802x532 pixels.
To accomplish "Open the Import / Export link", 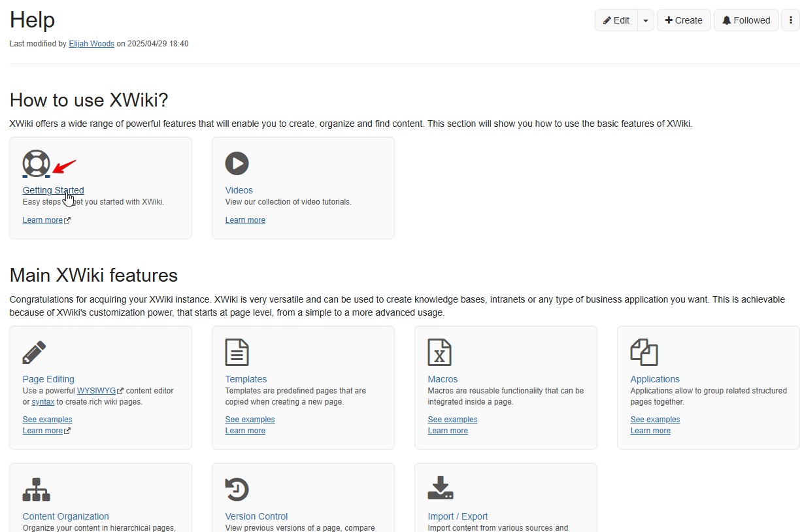I will coord(458,516).
